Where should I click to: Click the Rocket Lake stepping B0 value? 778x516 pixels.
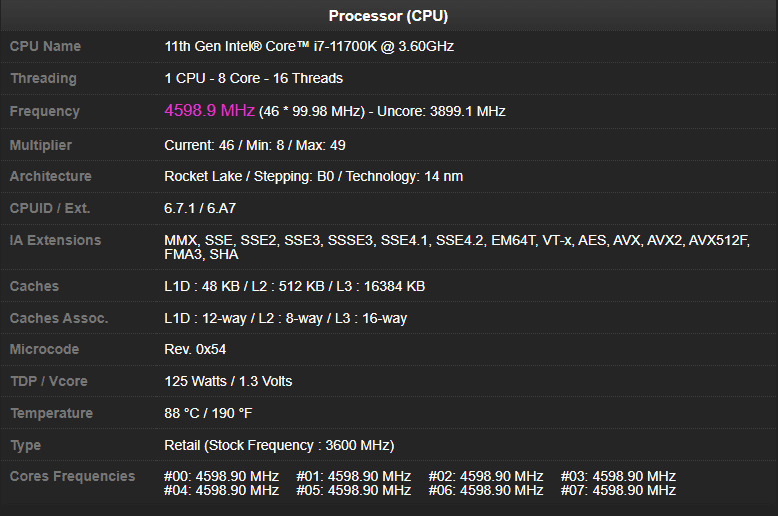point(314,177)
